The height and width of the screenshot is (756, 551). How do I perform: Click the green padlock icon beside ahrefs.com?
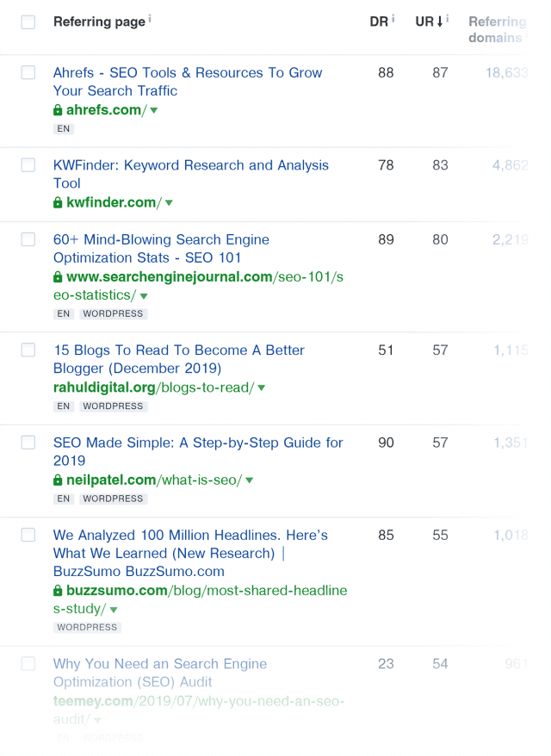(58, 110)
